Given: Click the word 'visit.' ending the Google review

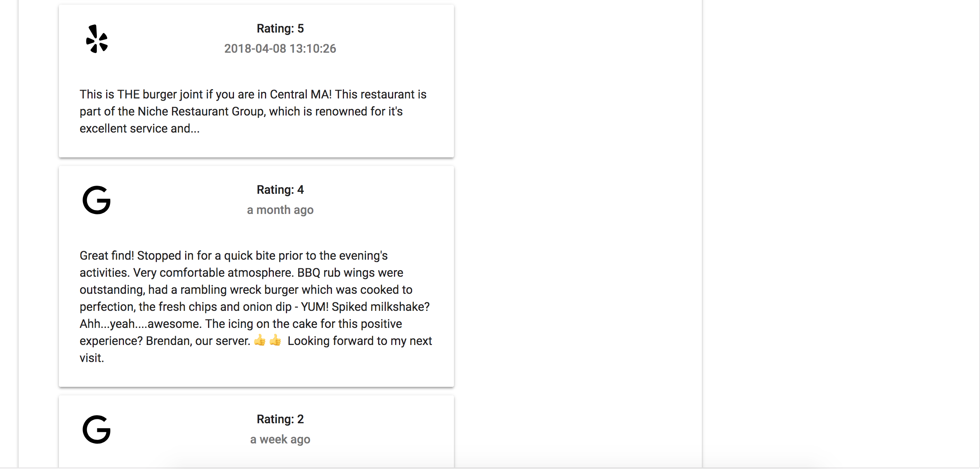Looking at the screenshot, I should [x=92, y=358].
